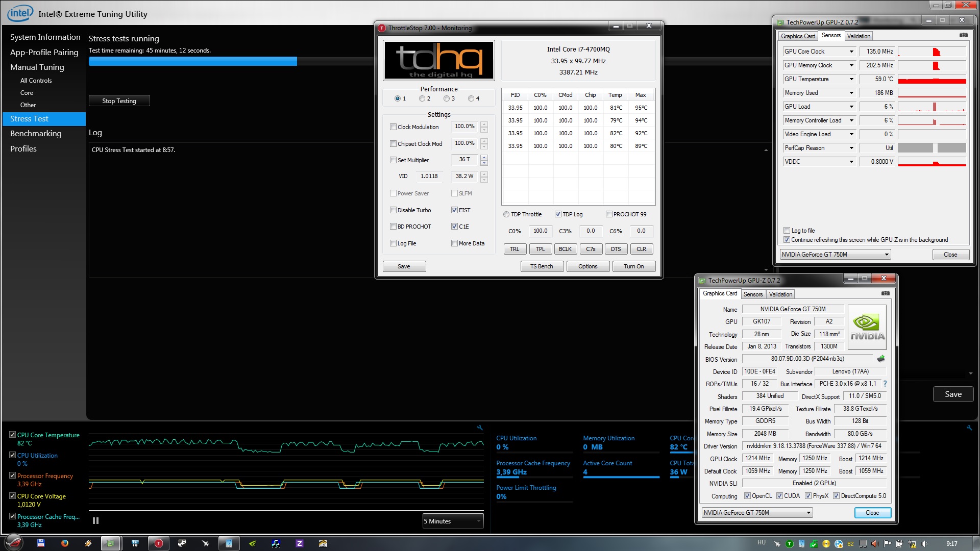Enable the Clock Modulation checkbox
Screen dimensions: 980x551
click(393, 127)
